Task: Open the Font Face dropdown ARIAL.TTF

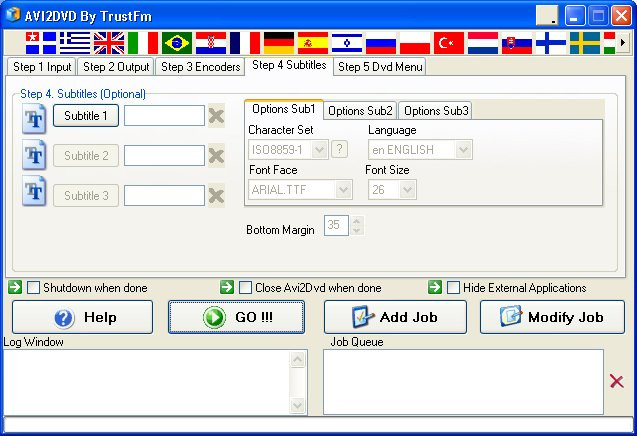Action: 344,190
